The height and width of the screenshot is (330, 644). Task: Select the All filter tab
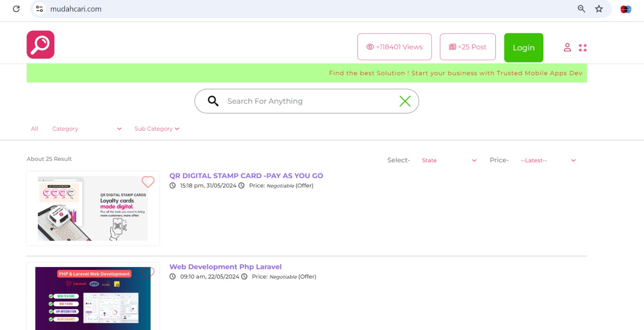point(34,129)
